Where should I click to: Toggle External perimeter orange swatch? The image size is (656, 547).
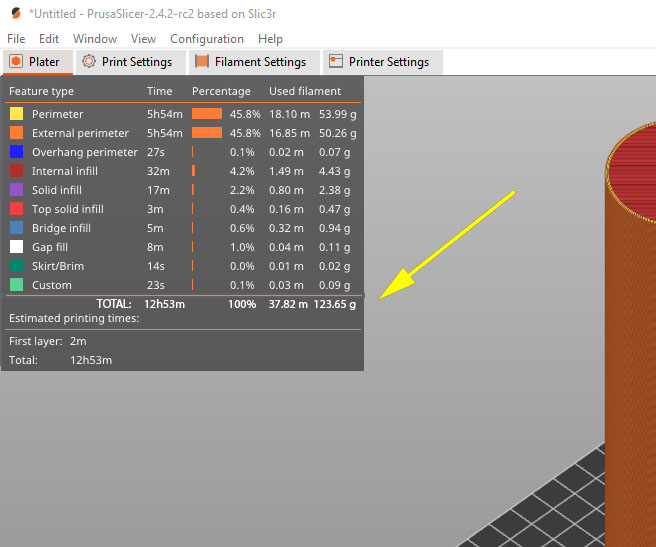point(16,133)
